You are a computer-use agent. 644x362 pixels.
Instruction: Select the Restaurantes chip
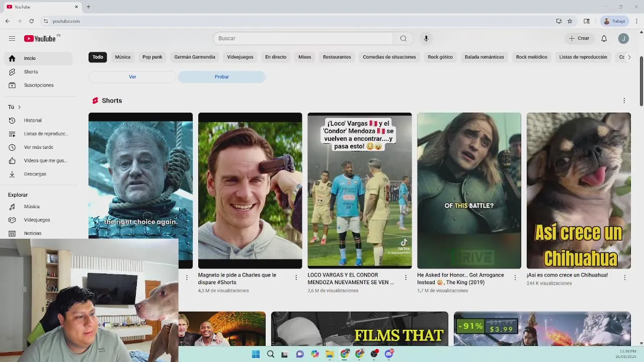337,57
